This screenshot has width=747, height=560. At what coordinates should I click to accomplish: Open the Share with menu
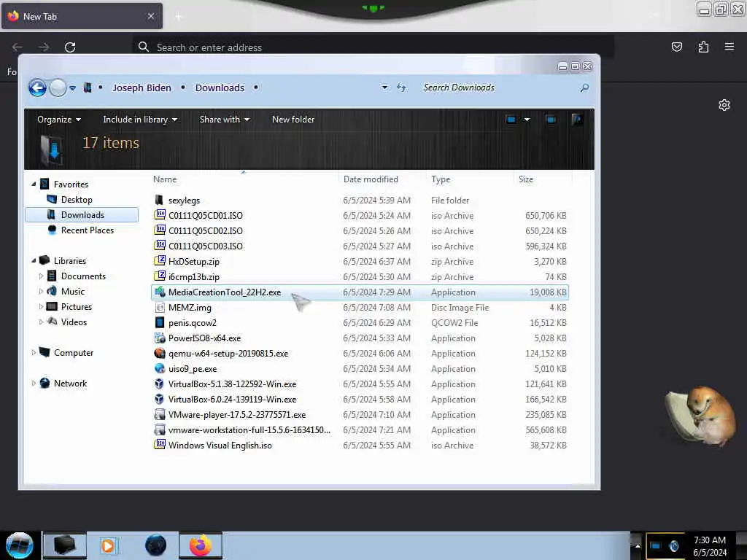225,120
